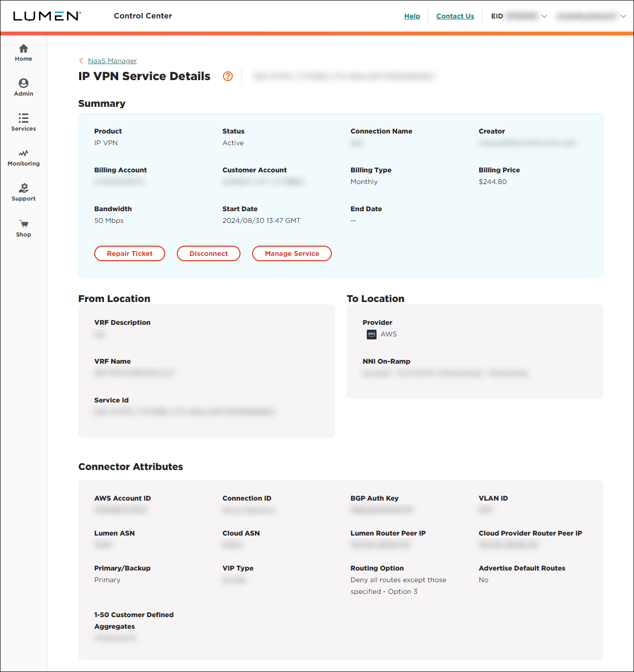Click the VRF Name label

point(112,361)
